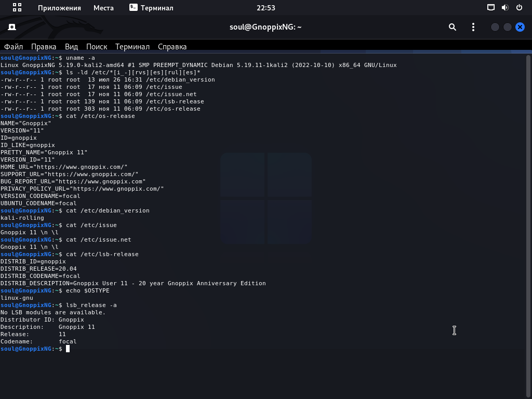Viewport: 532px width, 399px height.
Task: Click the DISTRIB_ID=gnoppix line
Action: click(x=33, y=262)
